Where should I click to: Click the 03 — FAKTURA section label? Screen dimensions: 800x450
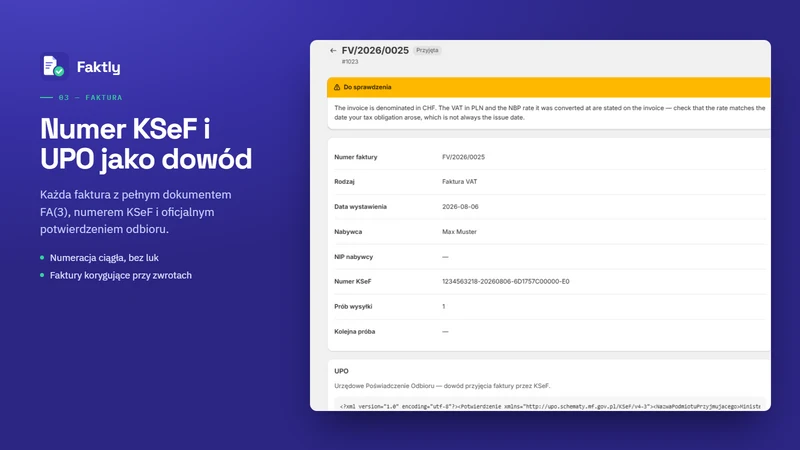click(x=90, y=97)
